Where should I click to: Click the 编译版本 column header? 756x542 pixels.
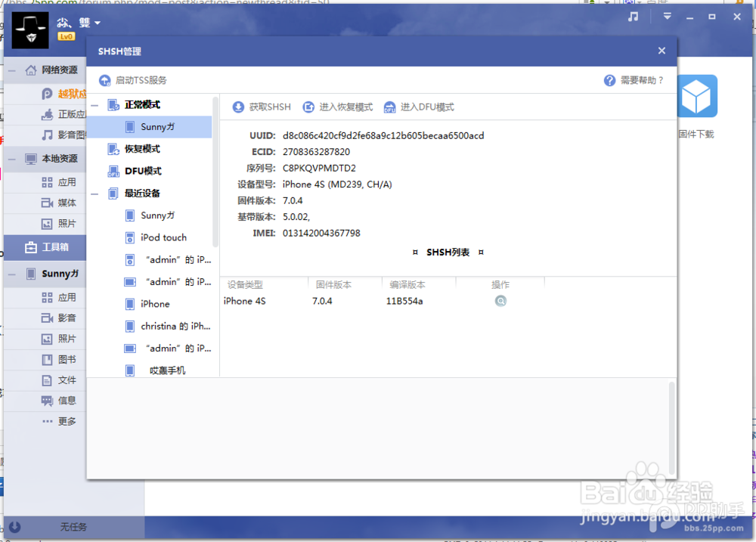click(x=407, y=284)
